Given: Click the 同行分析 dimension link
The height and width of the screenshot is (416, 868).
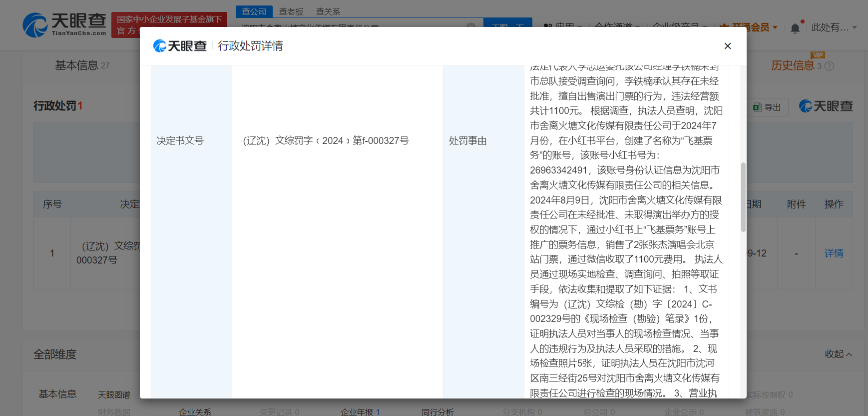Looking at the screenshot, I should click(437, 412).
